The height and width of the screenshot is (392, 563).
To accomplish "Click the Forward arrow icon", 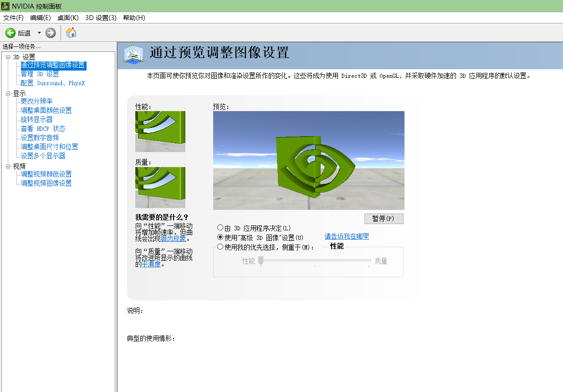I will 51,33.
